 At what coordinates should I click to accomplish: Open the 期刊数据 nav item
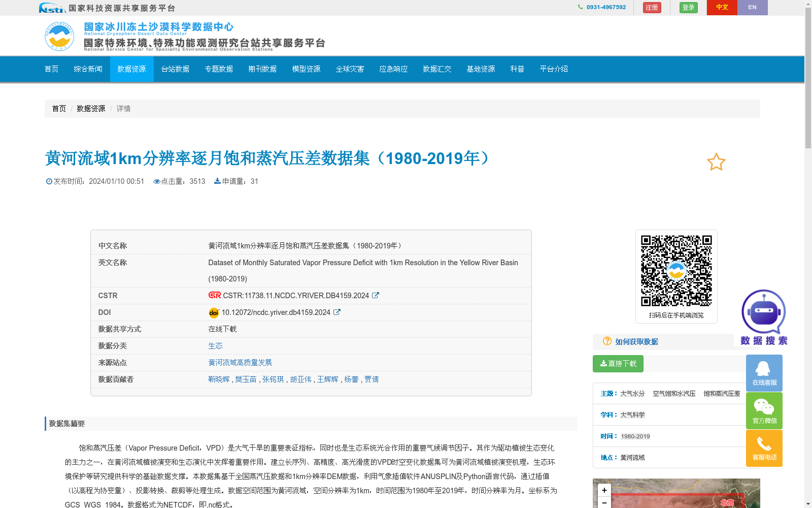click(262, 69)
